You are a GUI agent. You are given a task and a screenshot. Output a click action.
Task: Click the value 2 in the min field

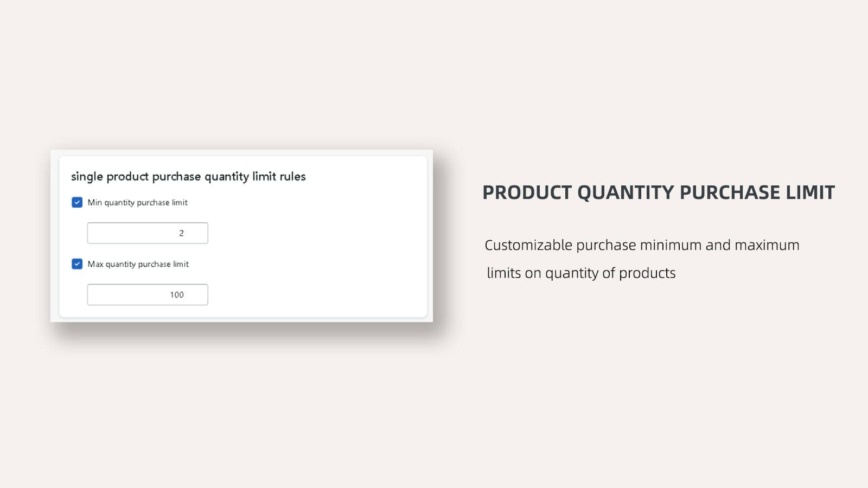[x=181, y=233]
